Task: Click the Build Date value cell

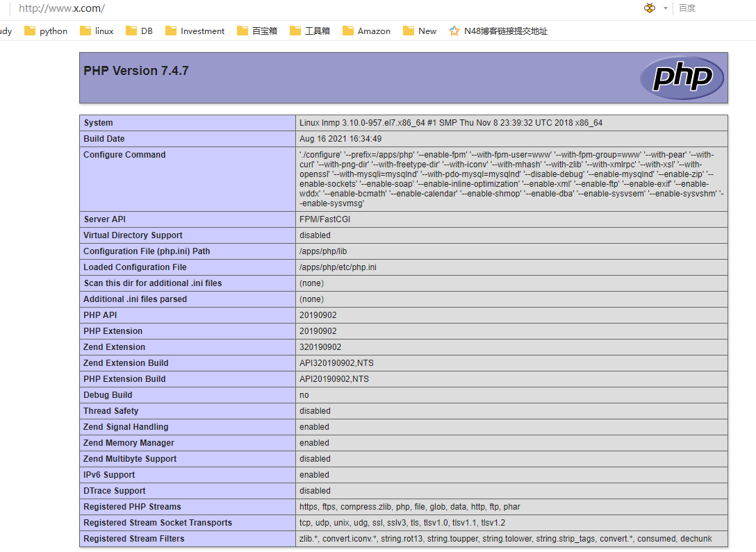Action: (x=340, y=139)
